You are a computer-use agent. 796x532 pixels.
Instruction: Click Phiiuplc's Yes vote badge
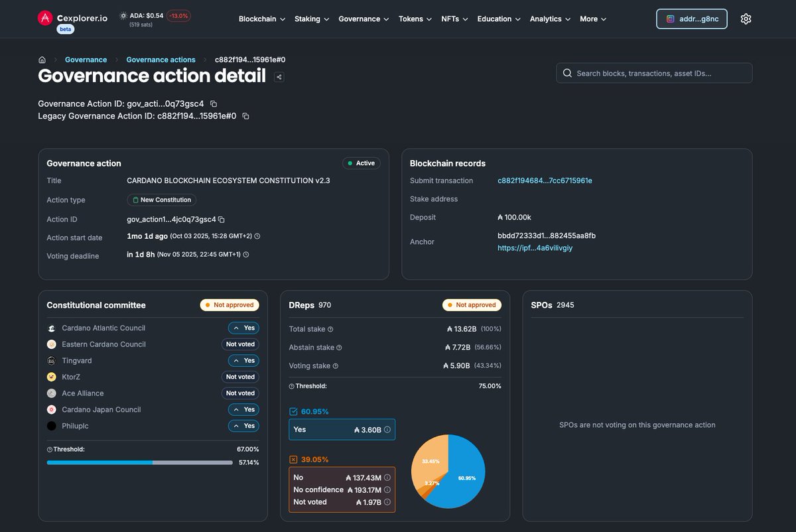point(243,426)
